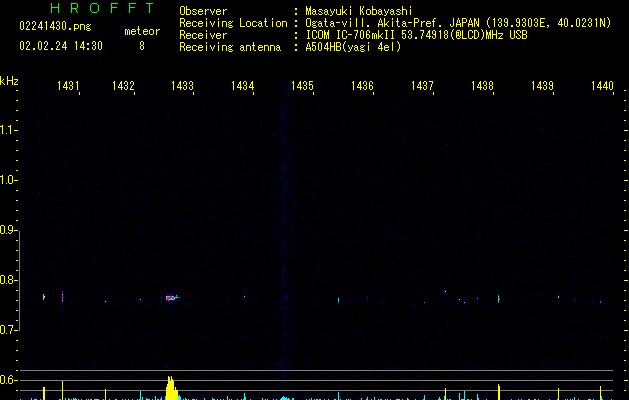The width and height of the screenshot is (629, 400).
Task: Click frequency label 1.1
Action: [x=9, y=130]
